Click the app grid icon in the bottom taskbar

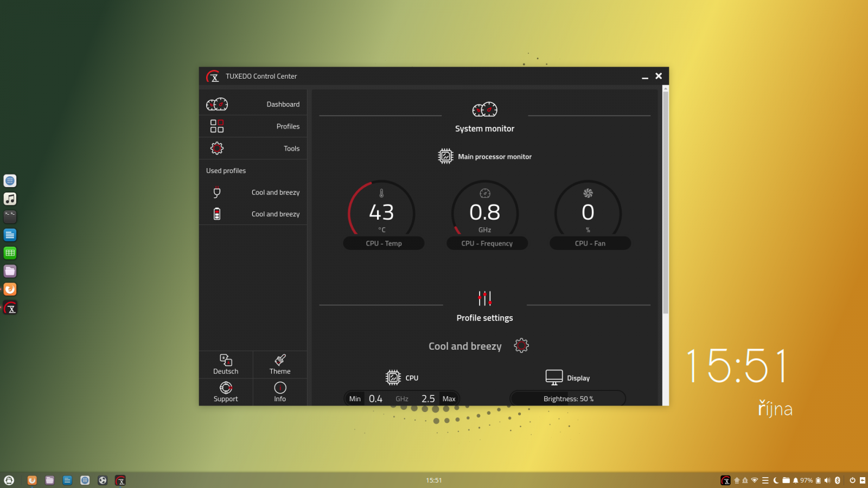point(85,480)
